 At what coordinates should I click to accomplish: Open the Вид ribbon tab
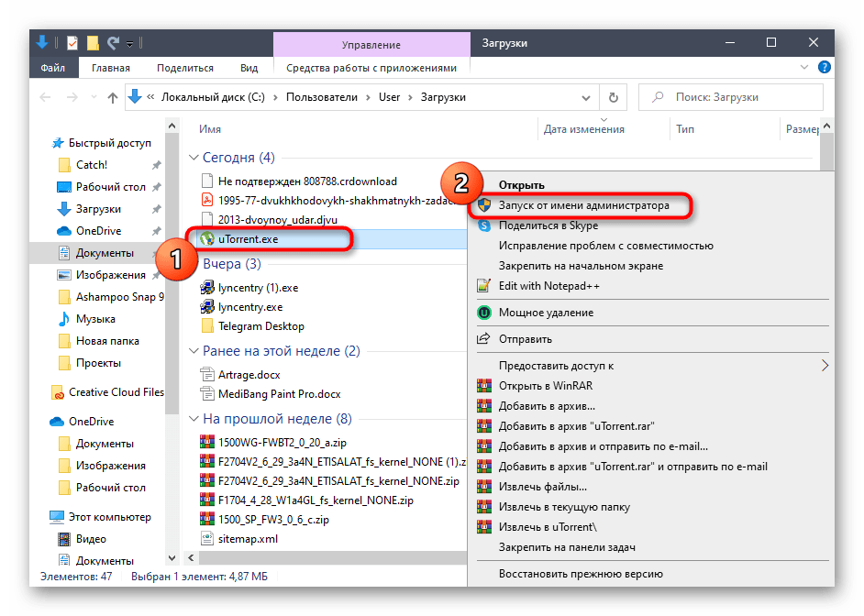249,68
